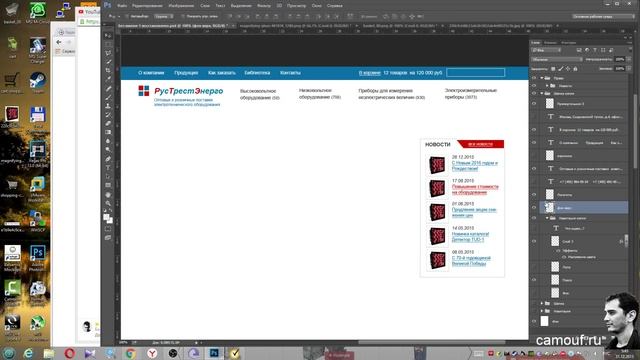The image size is (640, 360).
Task: Filter layers by type layers icon
Action: 595,50
